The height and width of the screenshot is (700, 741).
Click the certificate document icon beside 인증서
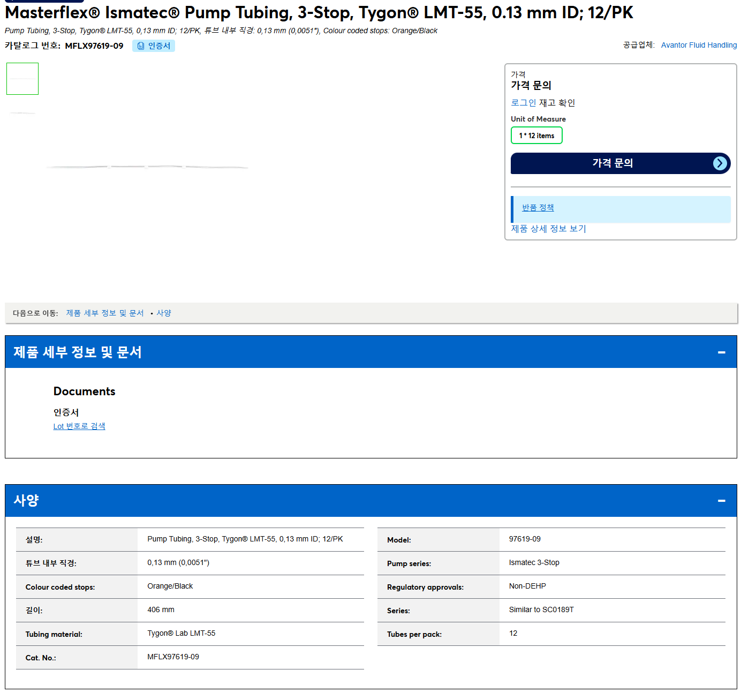(x=141, y=46)
